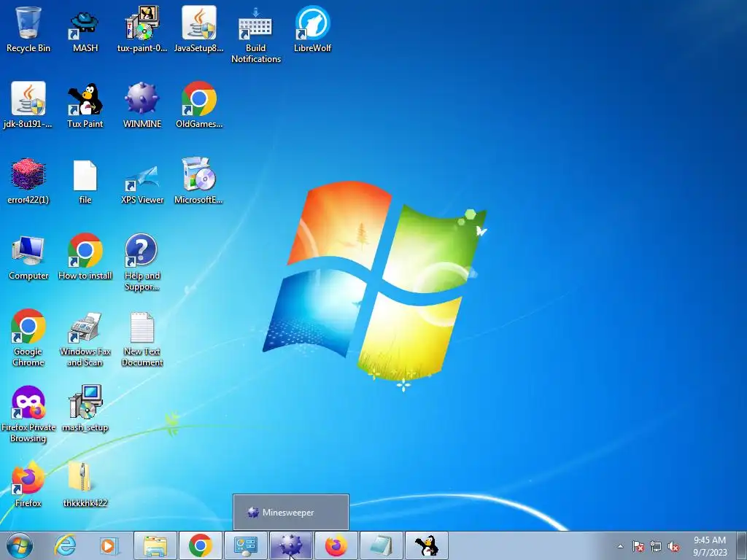
Task: Show hidden tray icons arrow
Action: (620, 546)
